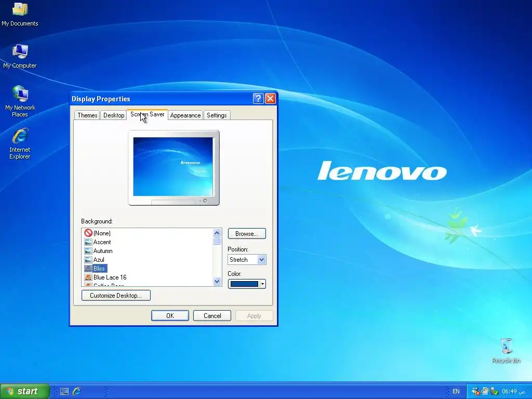Screen dimensions: 532x399
Task: Click the Cancel button
Action: click(212, 315)
